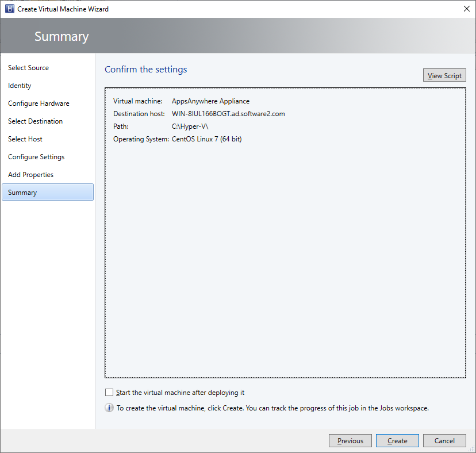Open the Configure Settings page
Viewport: 476px width, 453px height.
click(36, 157)
